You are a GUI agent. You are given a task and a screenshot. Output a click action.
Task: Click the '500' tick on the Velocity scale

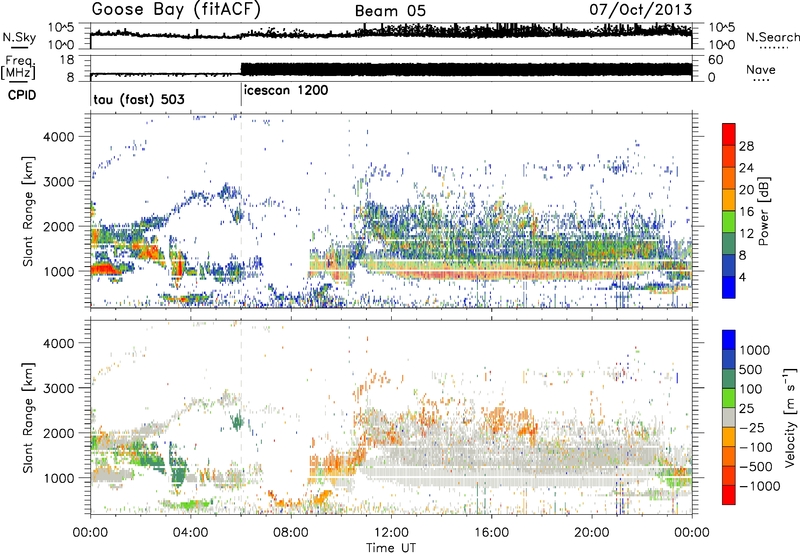[753, 369]
